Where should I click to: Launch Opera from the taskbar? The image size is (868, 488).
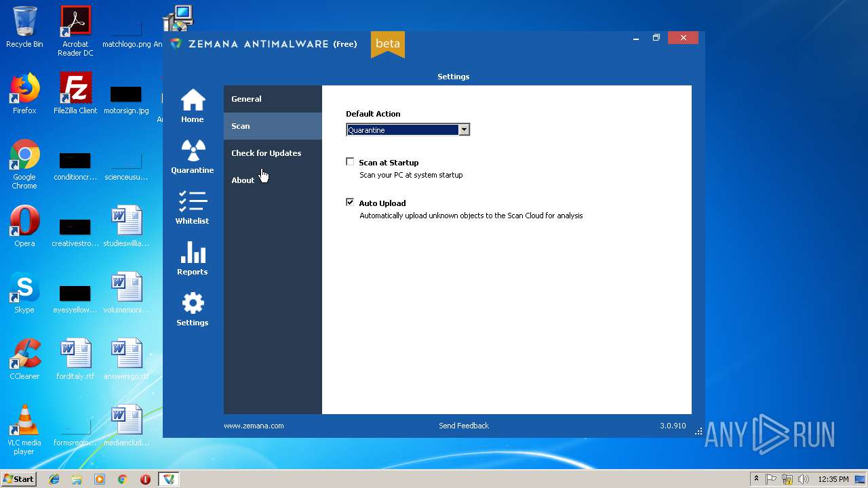coord(145,479)
